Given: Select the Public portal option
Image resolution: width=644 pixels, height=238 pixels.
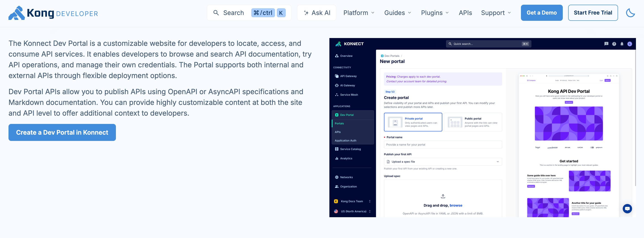Looking at the screenshot, I should (x=473, y=122).
